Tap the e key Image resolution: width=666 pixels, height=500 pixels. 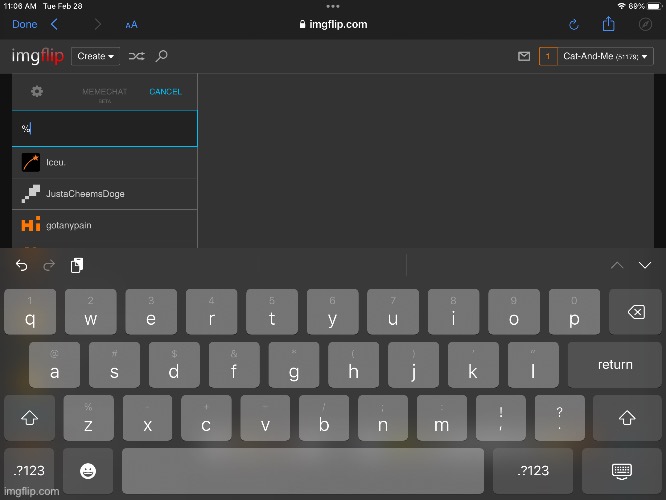click(151, 312)
